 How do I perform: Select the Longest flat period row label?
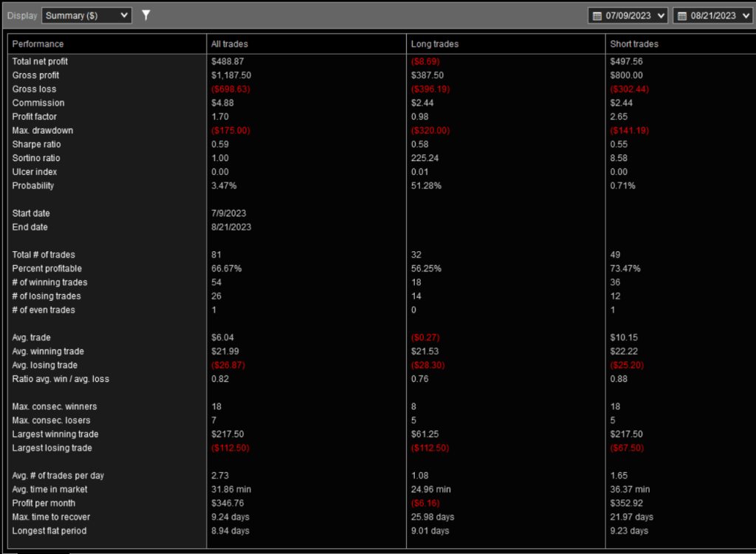pos(49,531)
